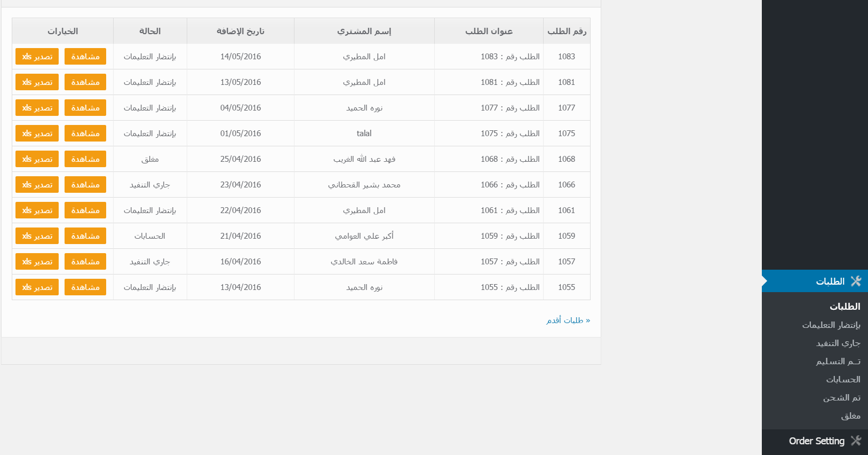View order 1083 with مشاهدة button
Image resolution: width=868 pixels, height=455 pixels.
(x=85, y=57)
